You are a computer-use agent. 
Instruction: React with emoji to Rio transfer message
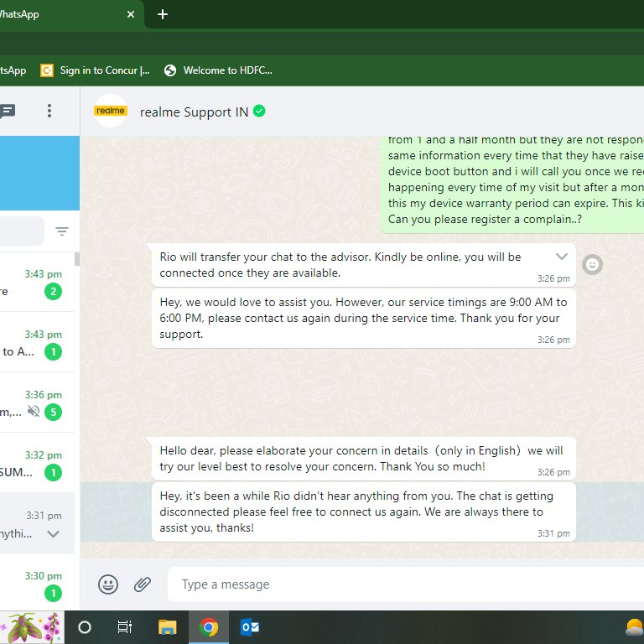(x=592, y=265)
